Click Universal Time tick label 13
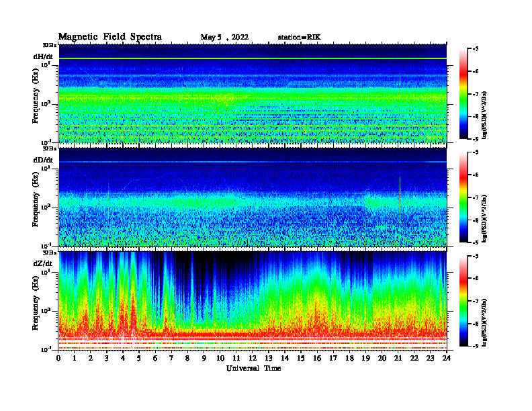The height and width of the screenshot is (411, 532). 269,358
